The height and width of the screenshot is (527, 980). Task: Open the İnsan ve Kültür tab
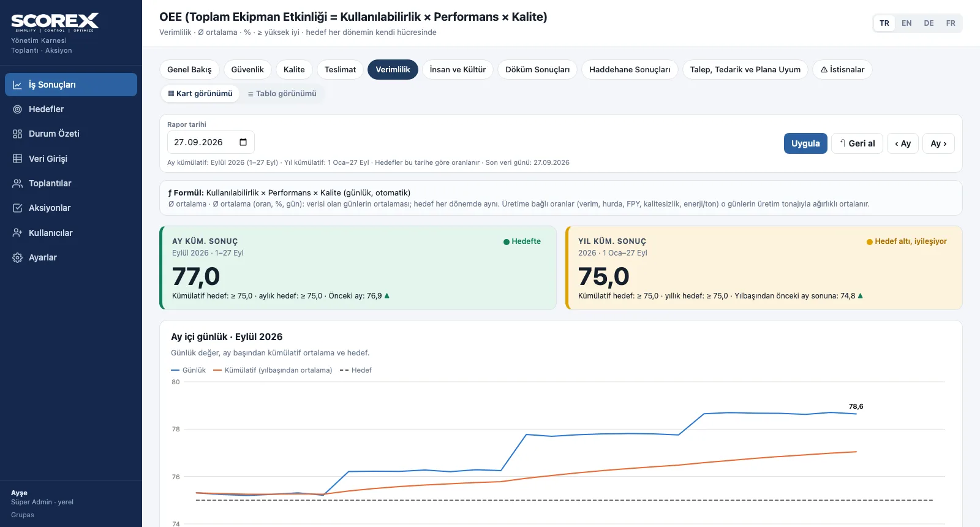[458, 69]
